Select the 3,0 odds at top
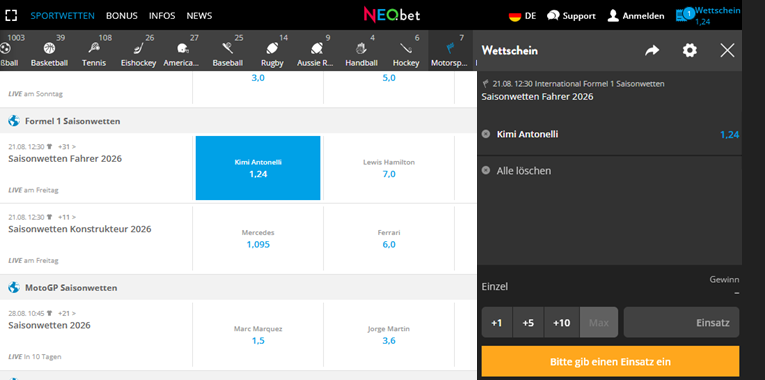This screenshot has height=380, width=765. click(x=258, y=78)
